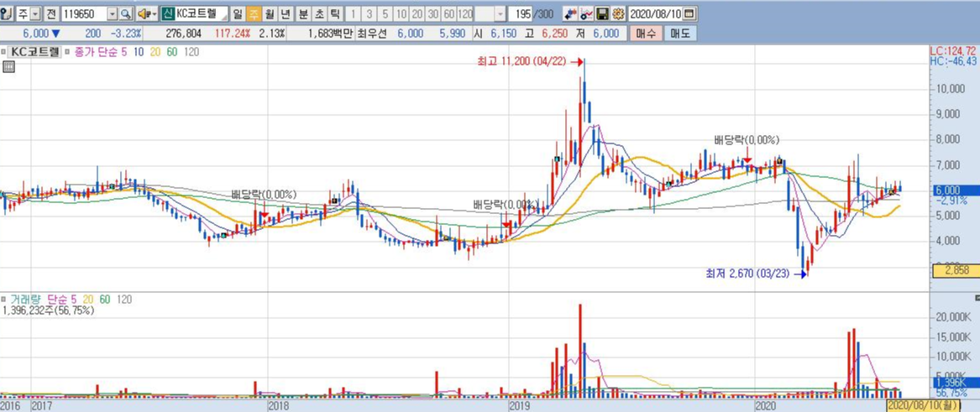Click the 전 button
The image size is (980, 412).
[x=50, y=13]
